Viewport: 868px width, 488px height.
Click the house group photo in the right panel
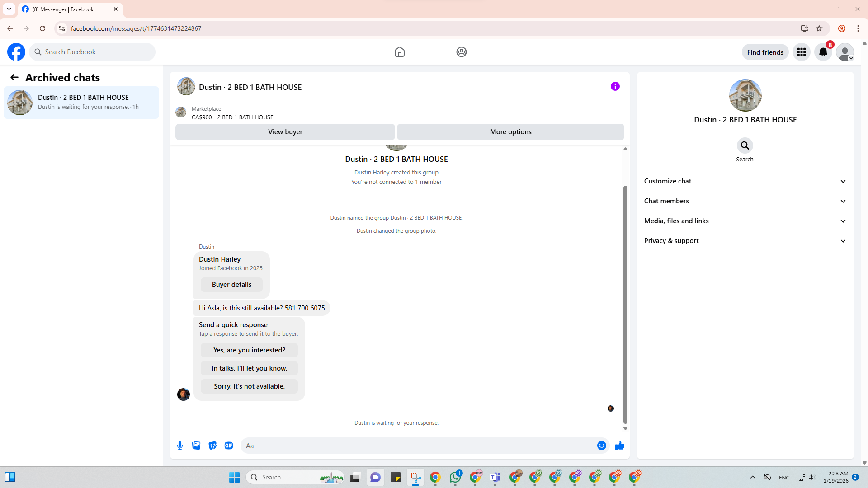pos(745,95)
